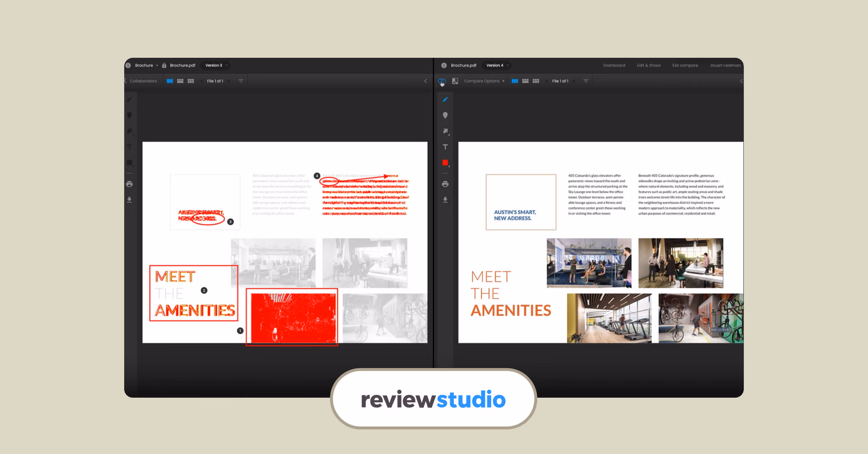The image size is (868, 454).
Task: Toggle the overlay difference compare mode
Action: pyautogui.click(x=442, y=81)
